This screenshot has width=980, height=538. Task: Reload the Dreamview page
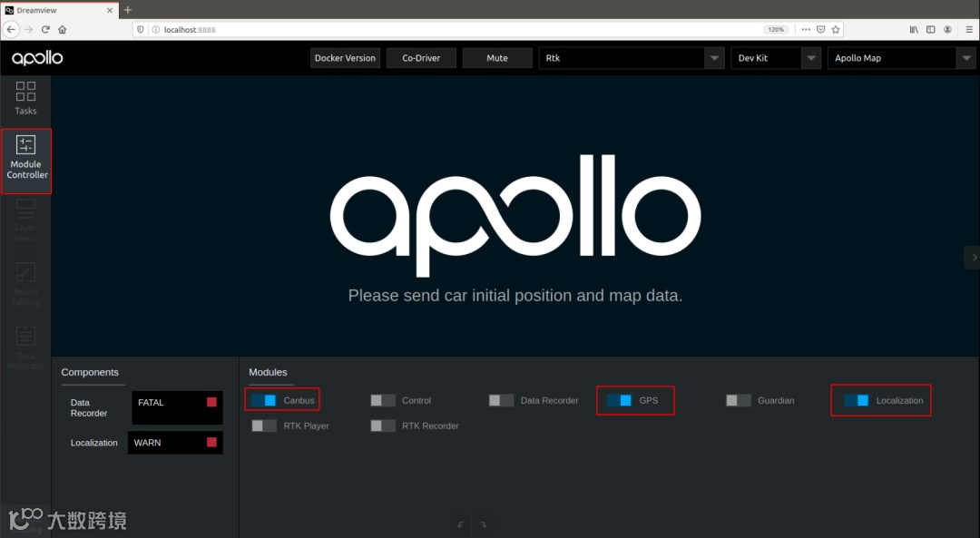45,29
